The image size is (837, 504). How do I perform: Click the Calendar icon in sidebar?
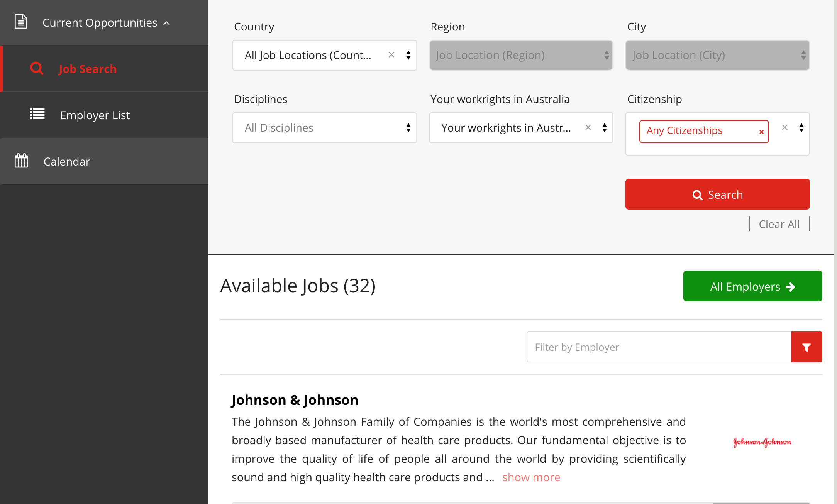pyautogui.click(x=21, y=161)
